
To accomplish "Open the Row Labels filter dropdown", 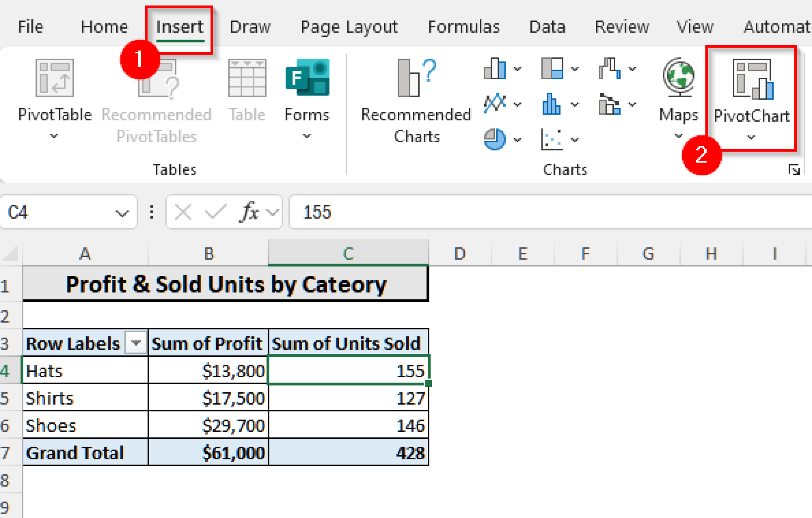I will pos(136,343).
